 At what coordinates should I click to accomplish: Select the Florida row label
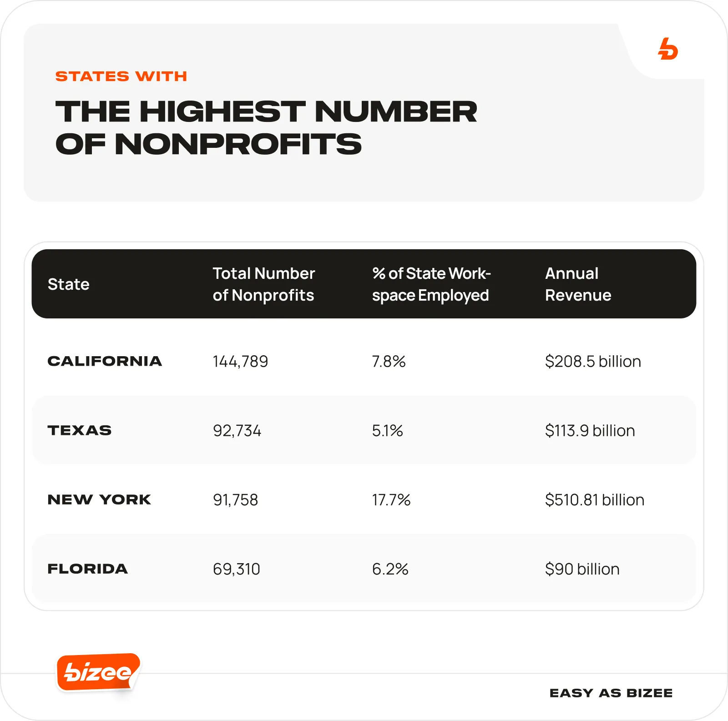click(88, 569)
